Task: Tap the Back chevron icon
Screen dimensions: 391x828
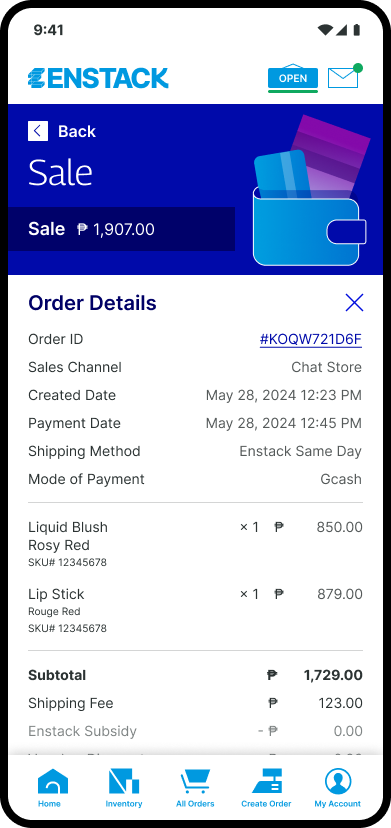Action: 38,131
